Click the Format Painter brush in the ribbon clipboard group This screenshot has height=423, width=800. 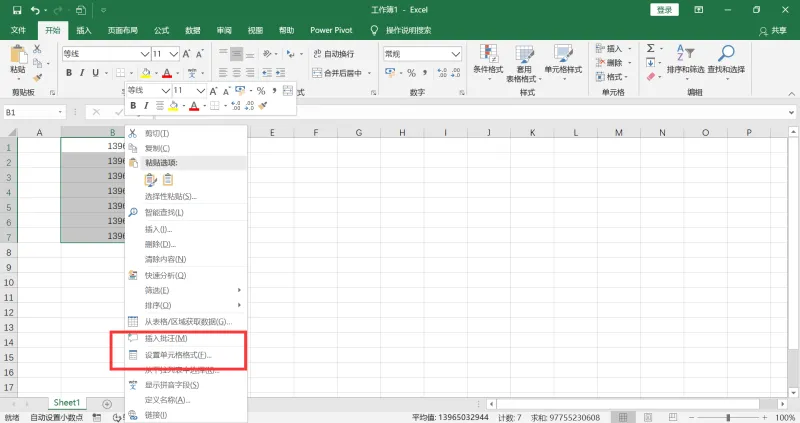tap(37, 78)
